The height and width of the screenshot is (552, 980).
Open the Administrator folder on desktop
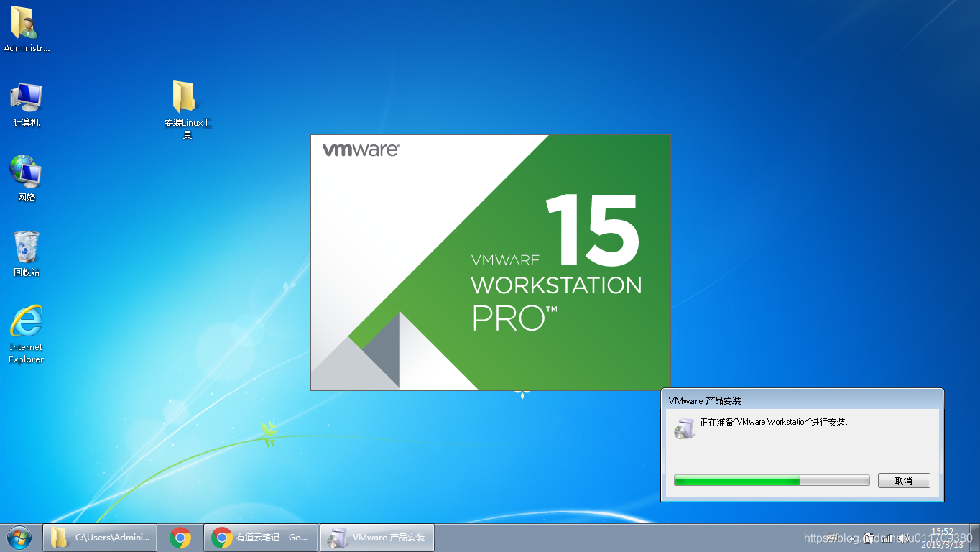coord(26,29)
